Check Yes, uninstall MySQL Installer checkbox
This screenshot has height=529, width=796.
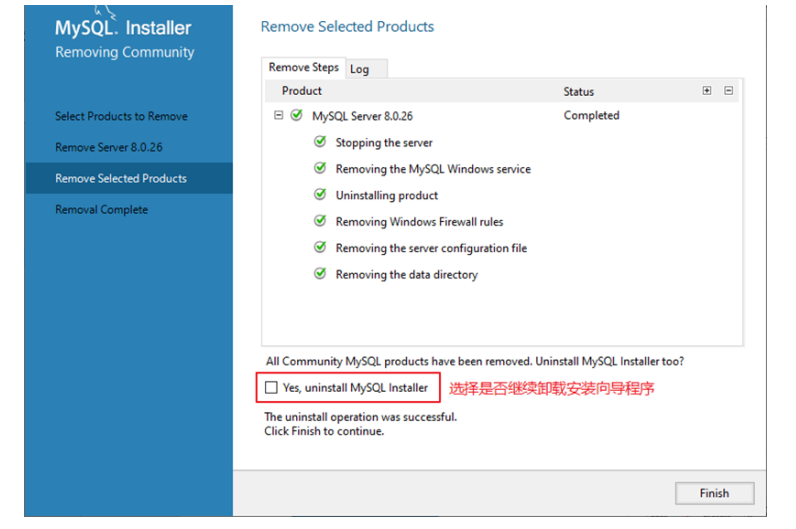pyautogui.click(x=271, y=387)
